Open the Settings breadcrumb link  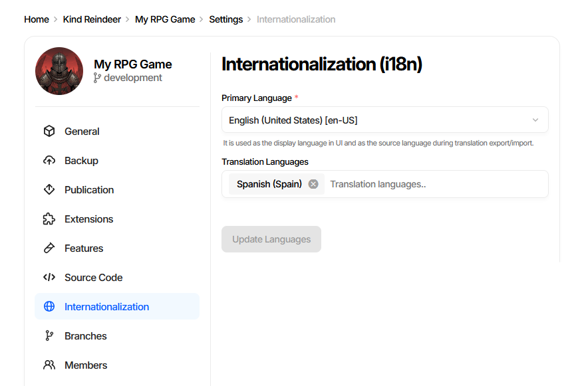coord(225,19)
